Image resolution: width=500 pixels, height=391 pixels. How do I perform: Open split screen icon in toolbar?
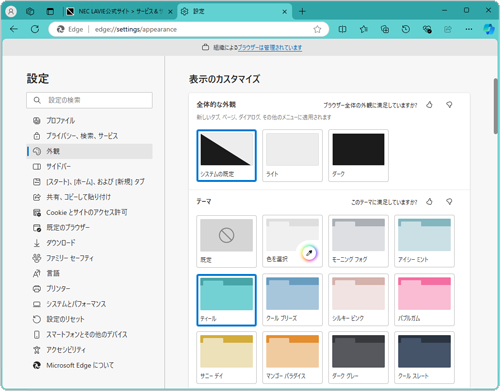(342, 29)
